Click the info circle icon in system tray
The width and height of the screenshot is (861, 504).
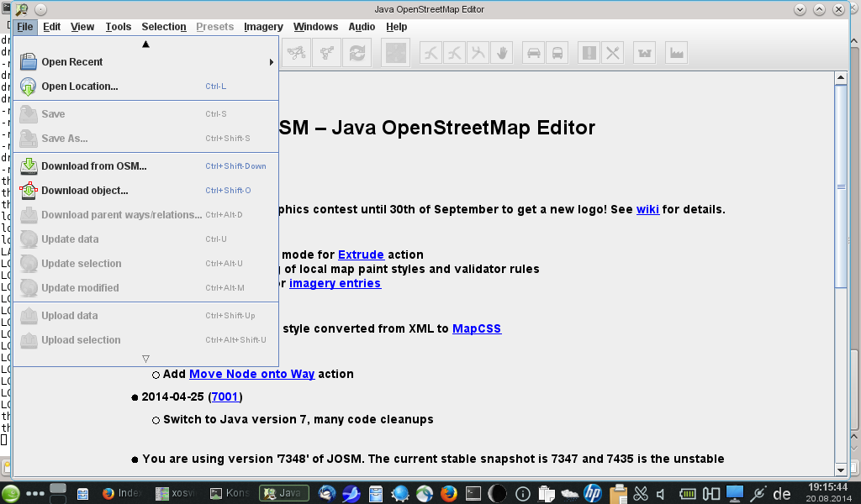tap(523, 494)
